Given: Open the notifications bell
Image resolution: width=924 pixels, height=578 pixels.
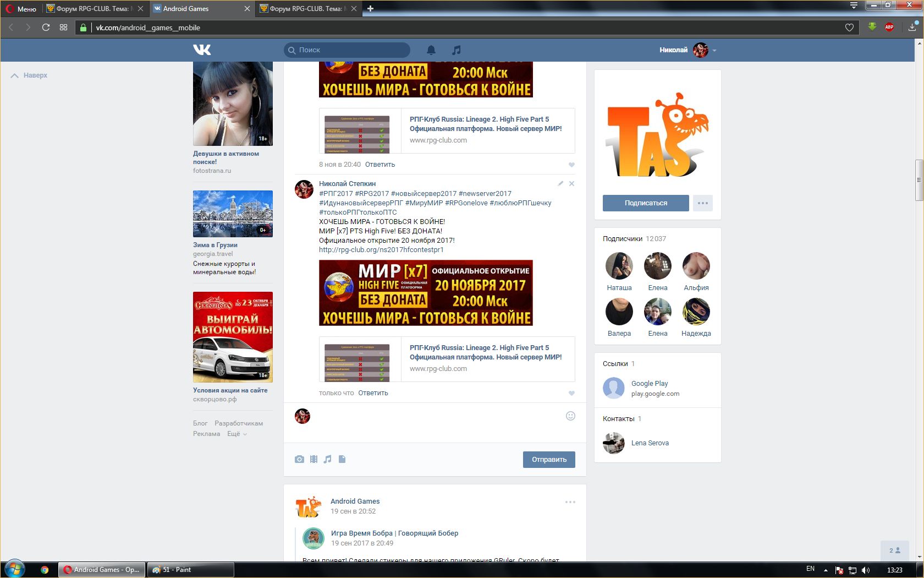Looking at the screenshot, I should (431, 50).
